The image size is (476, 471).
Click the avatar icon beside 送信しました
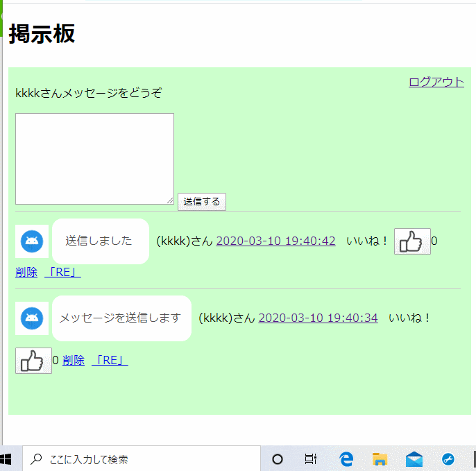pyautogui.click(x=32, y=241)
